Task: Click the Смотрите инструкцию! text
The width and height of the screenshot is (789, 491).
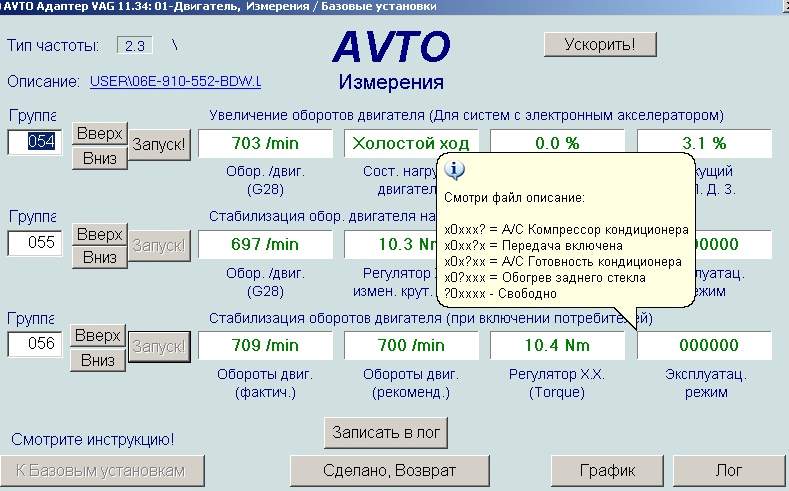Action: pos(93,440)
